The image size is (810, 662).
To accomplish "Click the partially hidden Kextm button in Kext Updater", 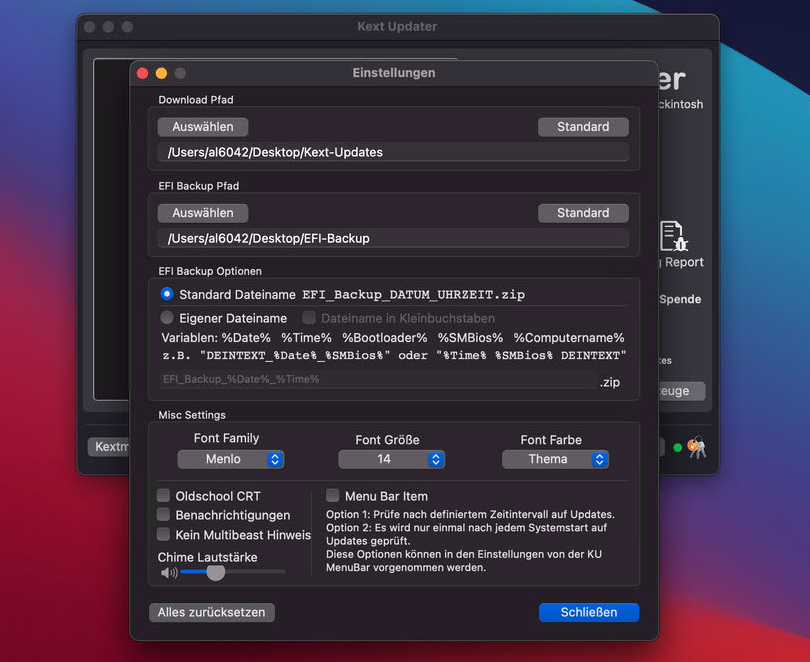I will pyautogui.click(x=109, y=446).
